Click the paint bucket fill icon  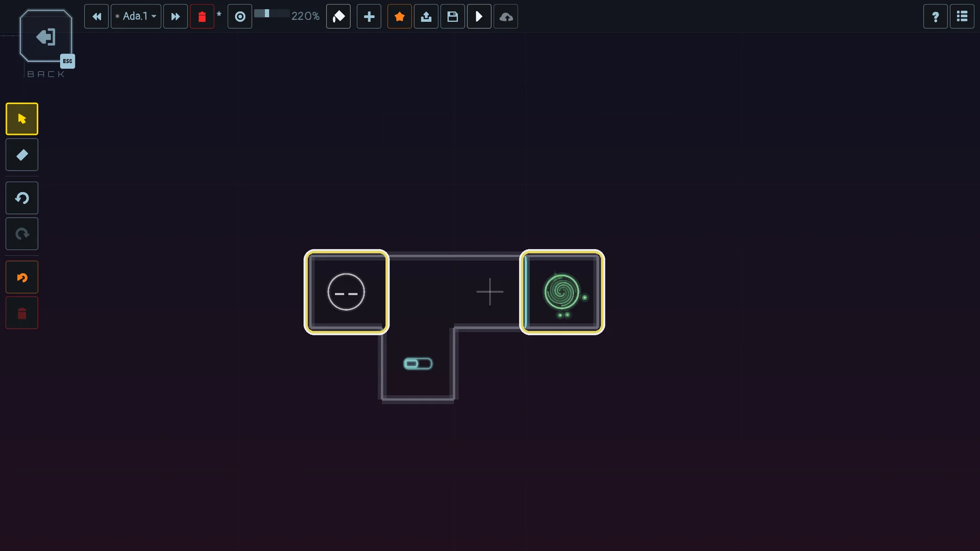click(x=338, y=16)
